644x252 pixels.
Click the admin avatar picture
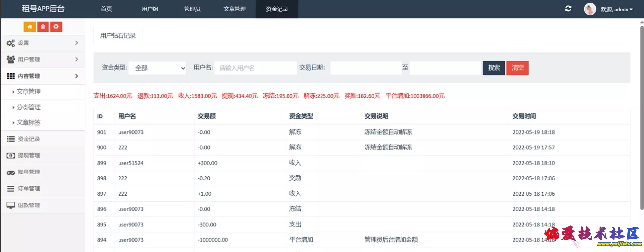pyautogui.click(x=590, y=9)
